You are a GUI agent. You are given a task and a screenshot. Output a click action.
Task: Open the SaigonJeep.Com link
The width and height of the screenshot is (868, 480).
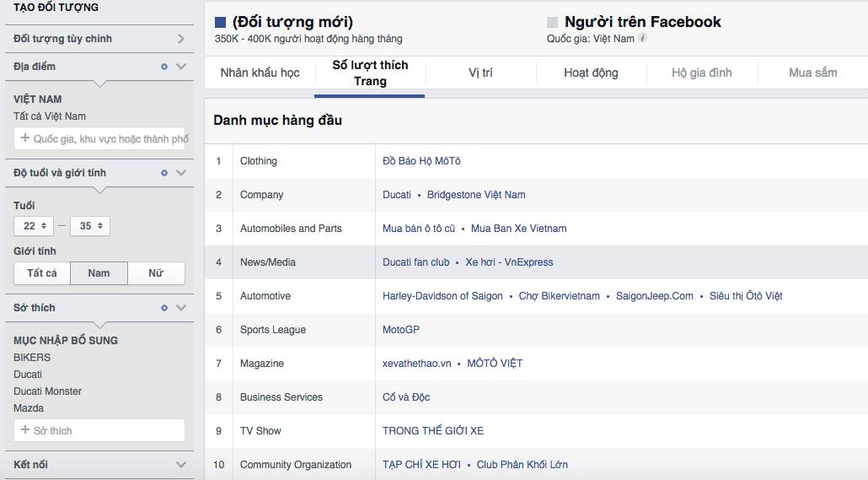click(x=654, y=296)
